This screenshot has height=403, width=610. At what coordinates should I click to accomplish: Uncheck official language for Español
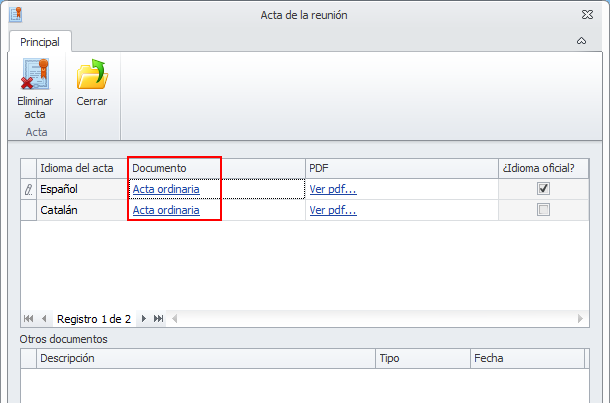pyautogui.click(x=543, y=189)
